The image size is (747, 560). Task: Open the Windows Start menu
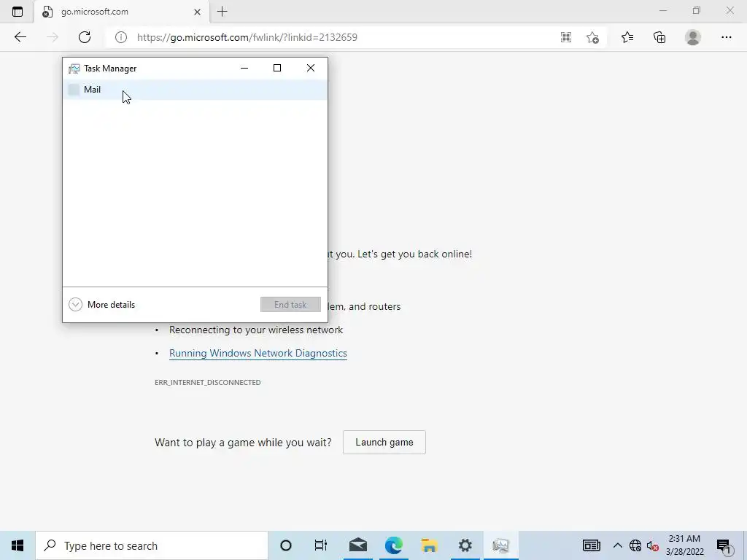tap(18, 545)
